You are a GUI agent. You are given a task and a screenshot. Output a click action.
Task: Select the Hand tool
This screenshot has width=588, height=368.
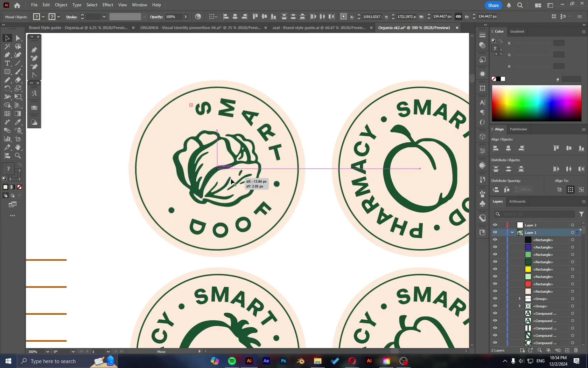pyautogui.click(x=18, y=147)
